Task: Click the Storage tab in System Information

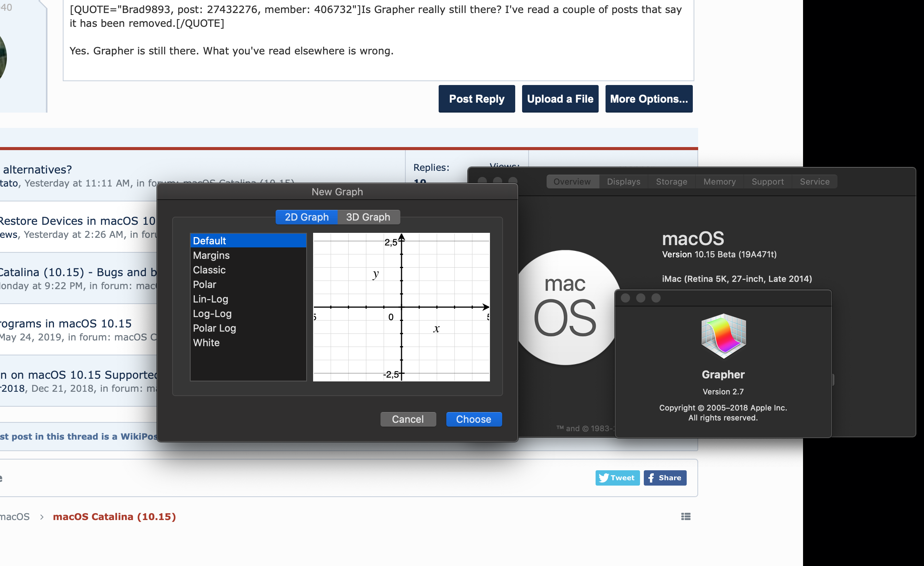Action: pos(671,182)
